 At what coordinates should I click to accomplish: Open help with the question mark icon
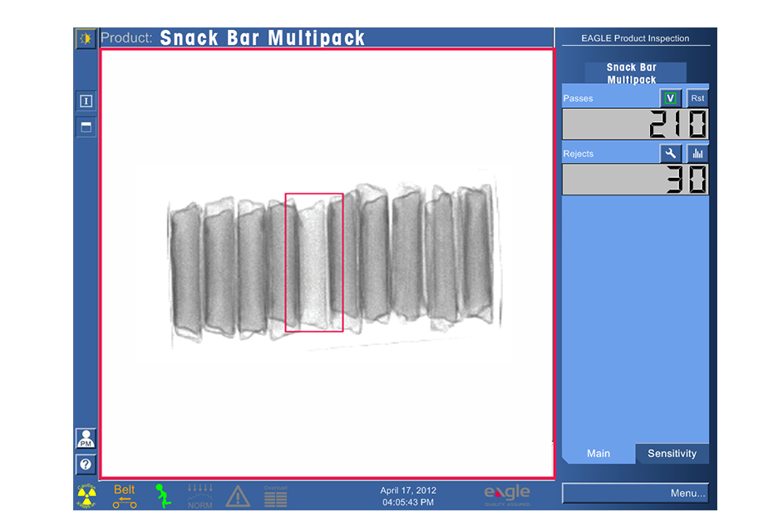(86, 465)
